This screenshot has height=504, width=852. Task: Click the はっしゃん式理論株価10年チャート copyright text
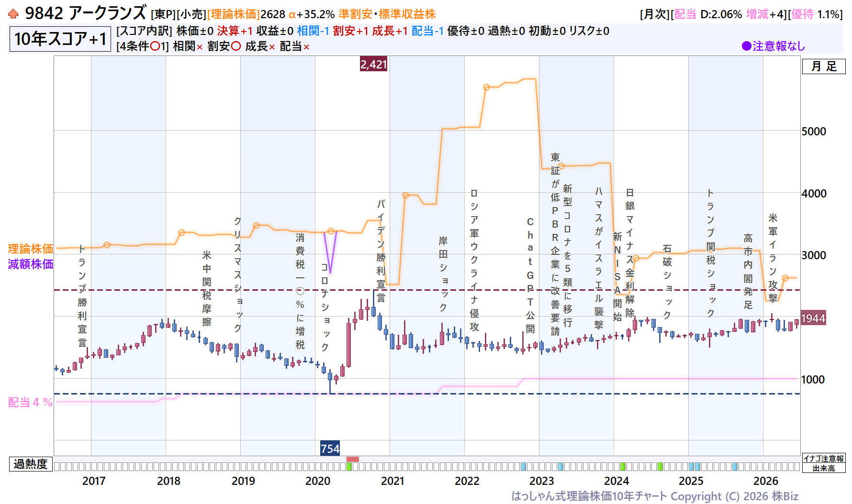(655, 496)
